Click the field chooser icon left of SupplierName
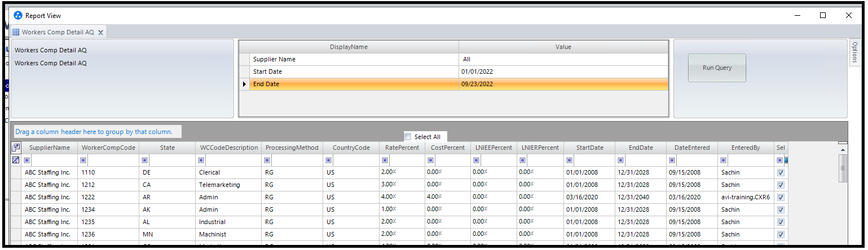The height and width of the screenshot is (250, 868). 16,148
